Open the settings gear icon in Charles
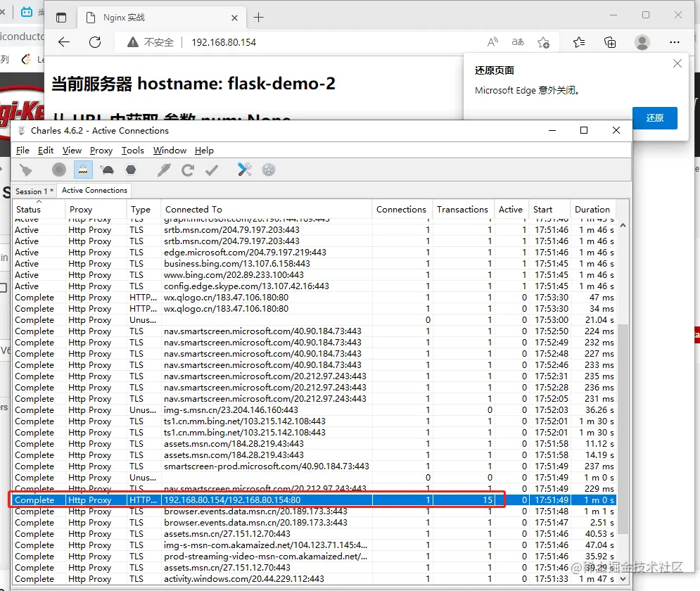Image resolution: width=700 pixels, height=591 pixels. 269,170
